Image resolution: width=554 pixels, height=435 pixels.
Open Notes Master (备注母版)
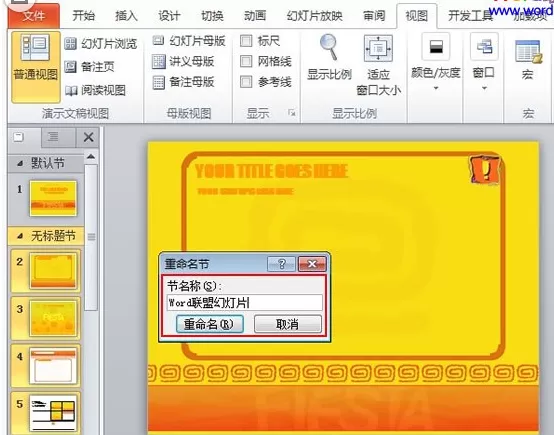[x=183, y=82]
